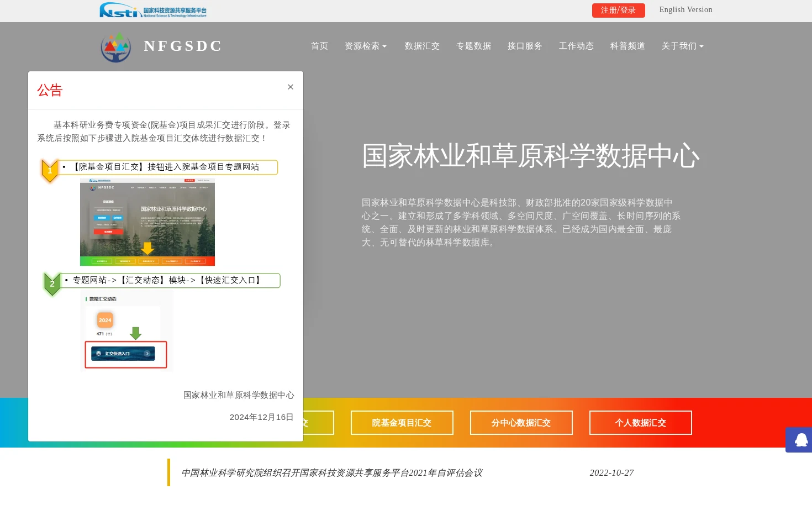Open the 2021年自评估会议 news headline
The image size is (812, 510).
pos(331,473)
